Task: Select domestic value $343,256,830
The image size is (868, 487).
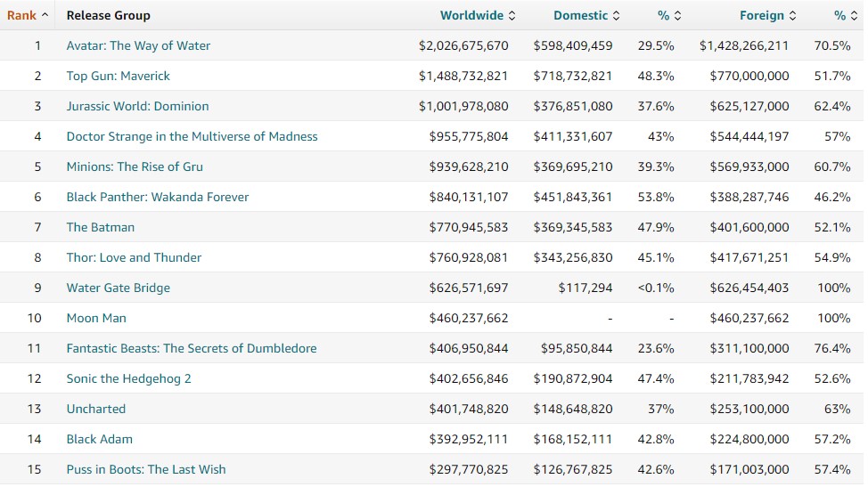Action: tap(573, 257)
